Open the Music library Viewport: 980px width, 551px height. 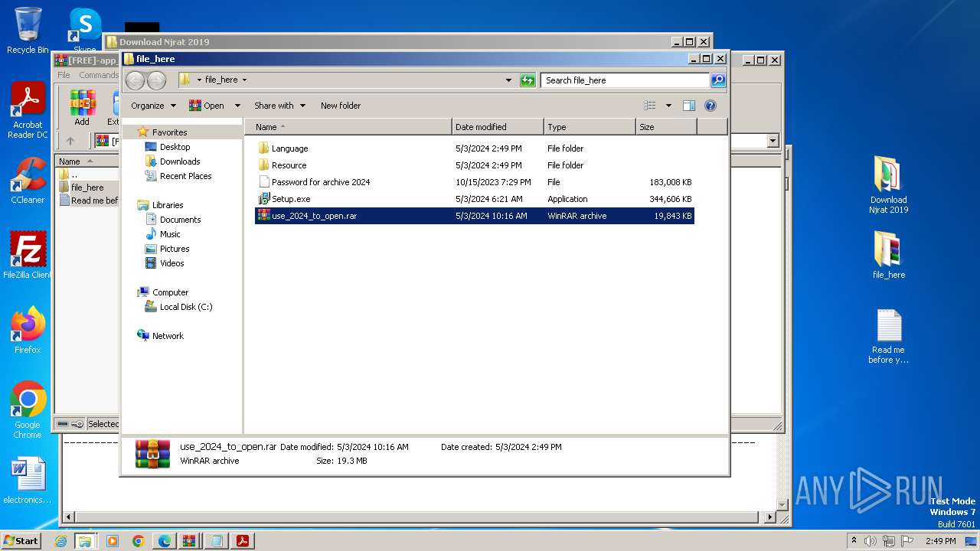pyautogui.click(x=170, y=234)
